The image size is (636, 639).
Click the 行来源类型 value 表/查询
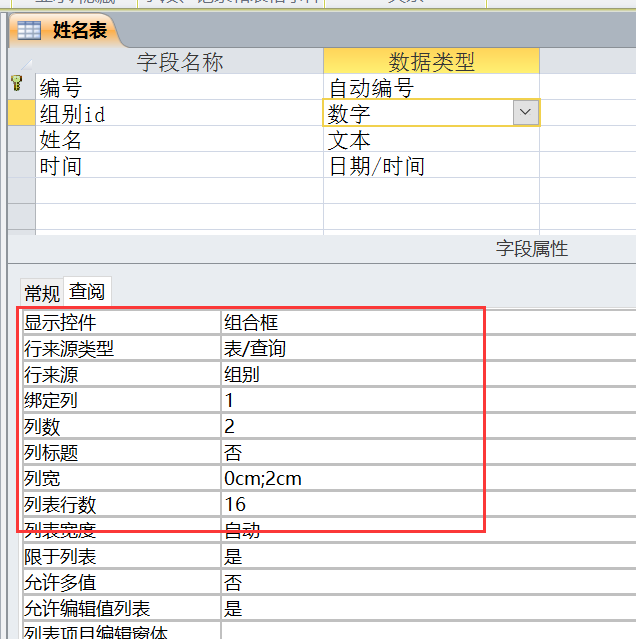coord(350,348)
